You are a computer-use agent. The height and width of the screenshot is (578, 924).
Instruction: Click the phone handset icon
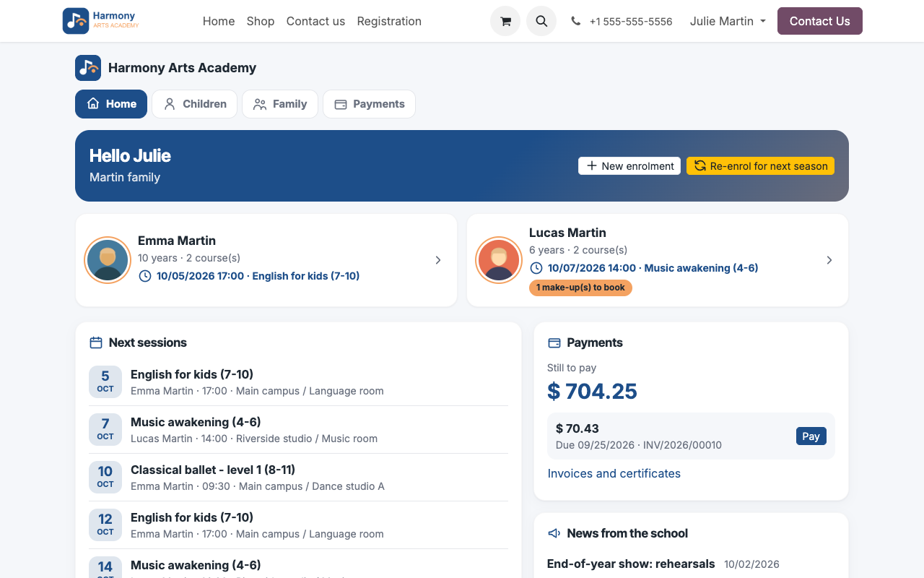[575, 22]
